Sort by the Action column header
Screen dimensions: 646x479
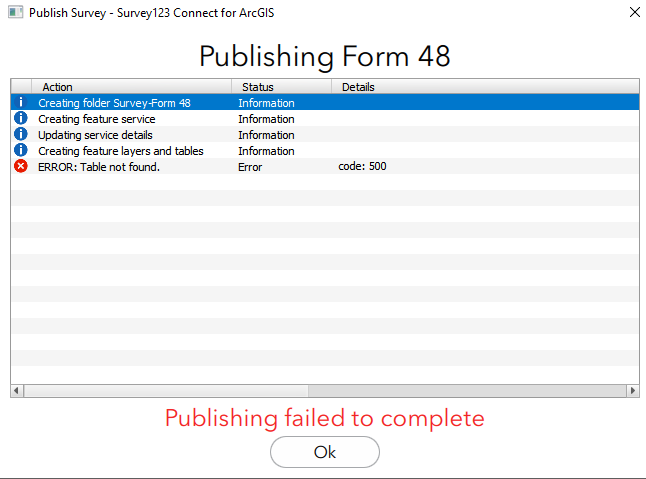pos(132,87)
